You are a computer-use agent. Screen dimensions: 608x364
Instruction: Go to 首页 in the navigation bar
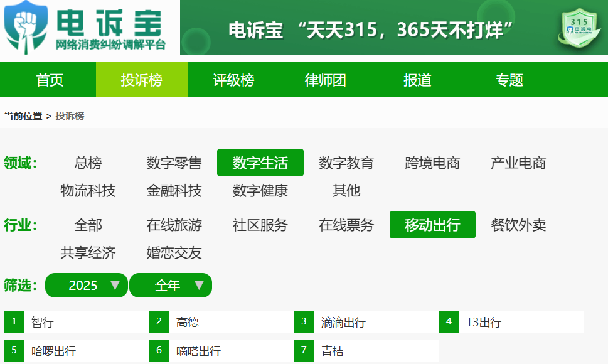click(50, 79)
